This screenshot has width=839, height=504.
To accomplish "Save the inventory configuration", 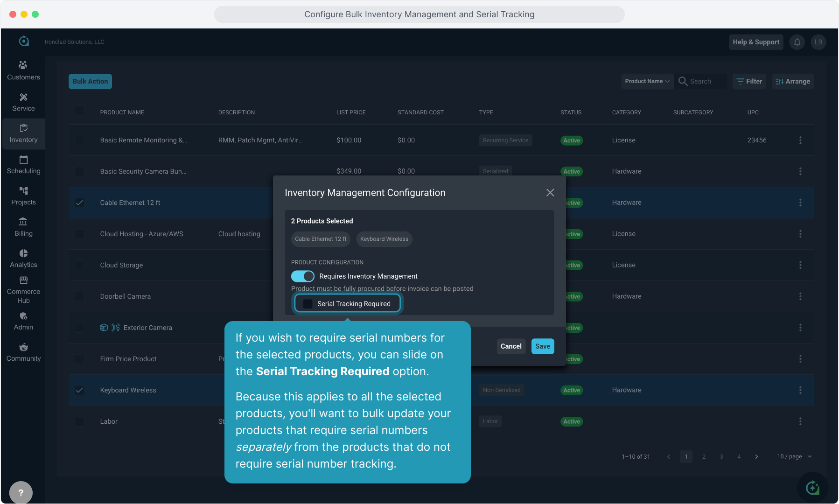I will point(542,346).
